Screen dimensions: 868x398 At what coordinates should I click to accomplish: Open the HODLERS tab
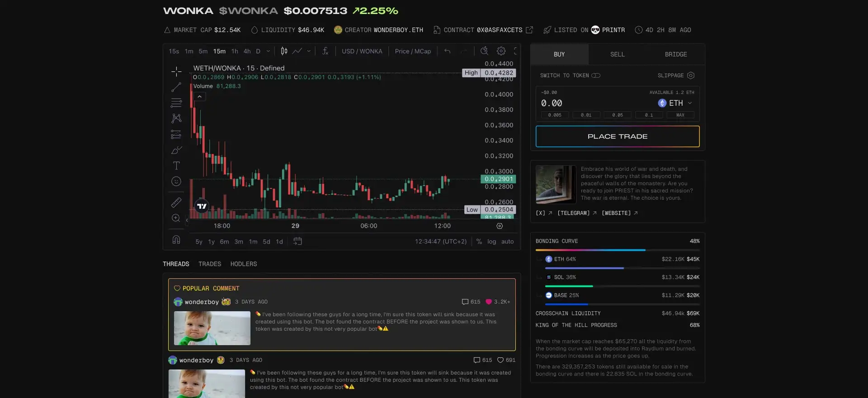244,264
